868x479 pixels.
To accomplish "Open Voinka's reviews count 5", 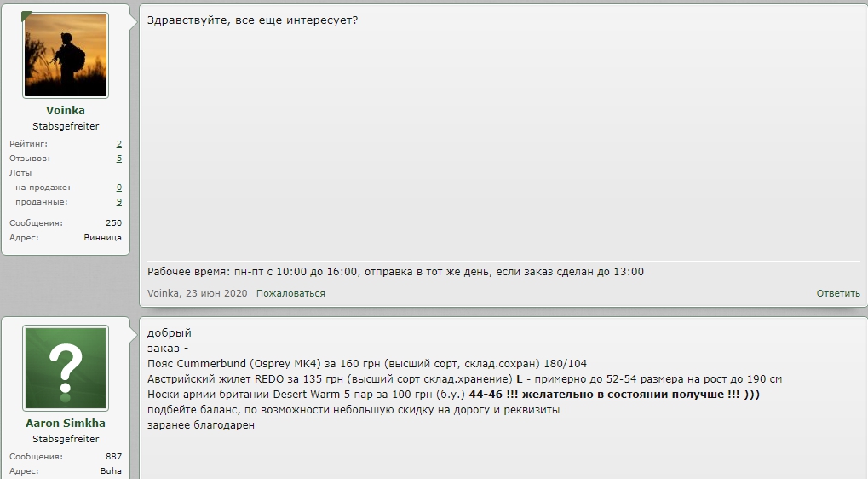I will click(119, 159).
